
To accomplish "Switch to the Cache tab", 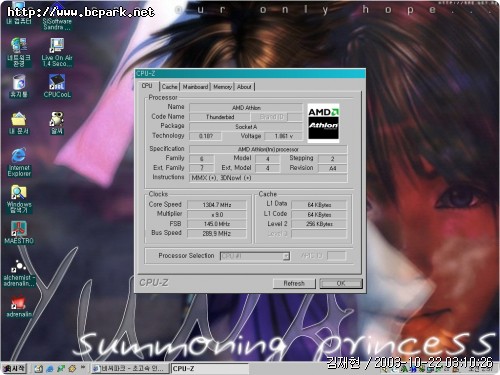I will pos(170,87).
